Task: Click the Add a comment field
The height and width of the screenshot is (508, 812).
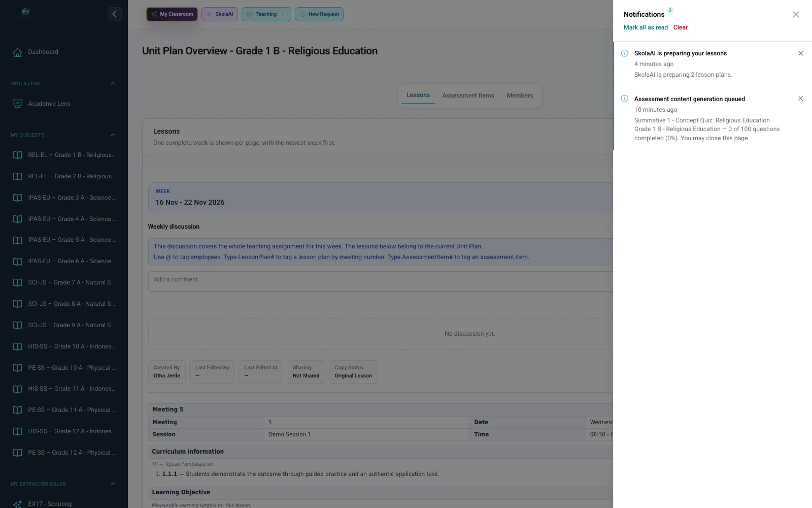Action: pos(381,281)
